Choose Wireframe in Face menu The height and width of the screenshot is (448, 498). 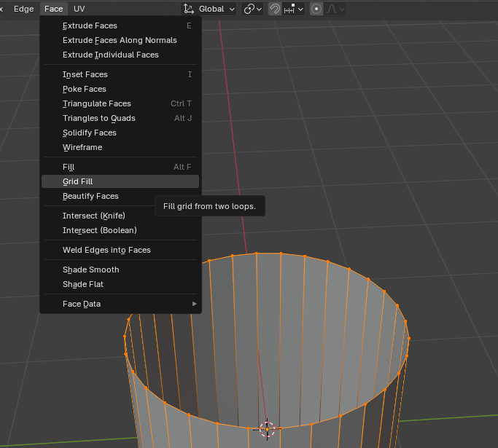point(120,148)
